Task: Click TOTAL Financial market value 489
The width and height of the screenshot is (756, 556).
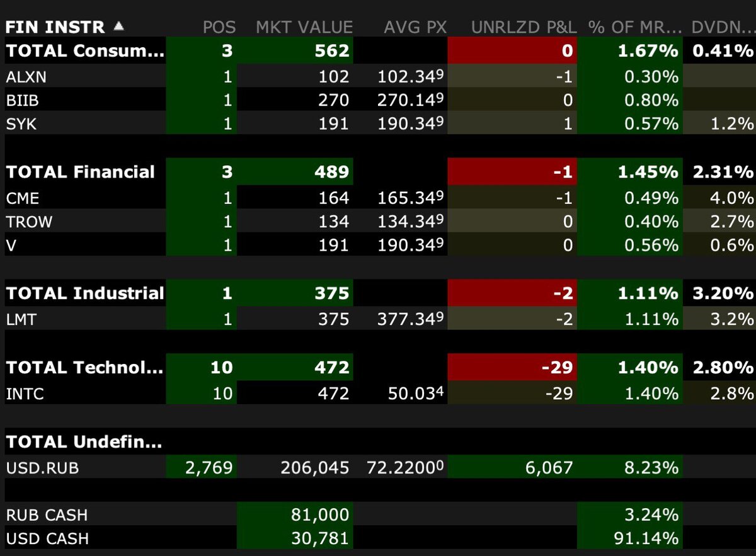Action: (x=332, y=172)
